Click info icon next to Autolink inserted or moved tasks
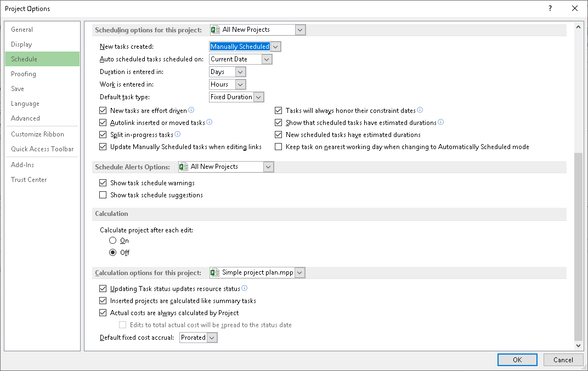Image resolution: width=588 pixels, height=371 pixels. [x=209, y=122]
